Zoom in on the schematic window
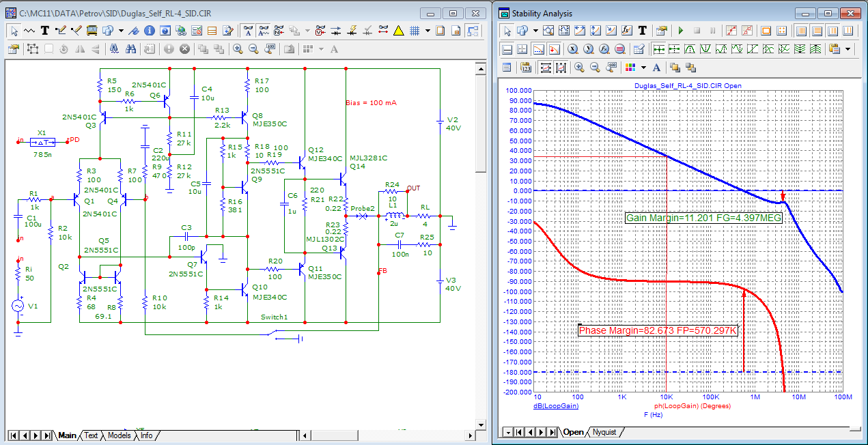868x445 pixels. [238, 49]
